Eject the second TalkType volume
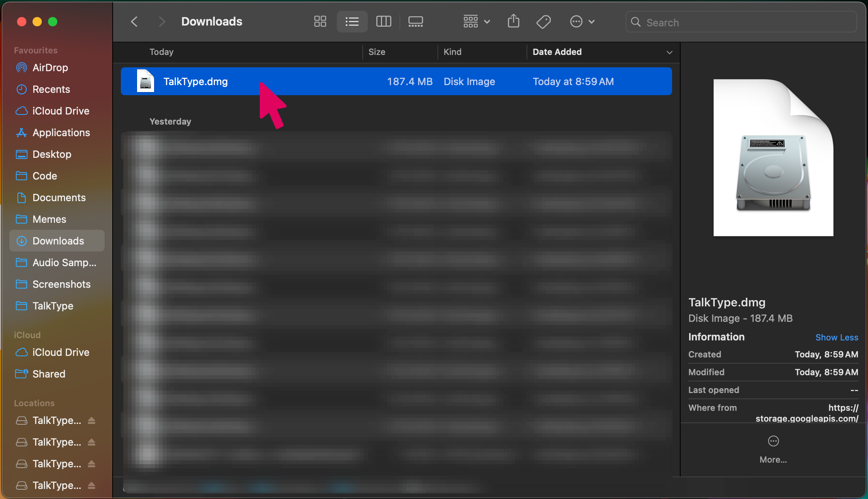The image size is (868, 499). pyautogui.click(x=91, y=442)
